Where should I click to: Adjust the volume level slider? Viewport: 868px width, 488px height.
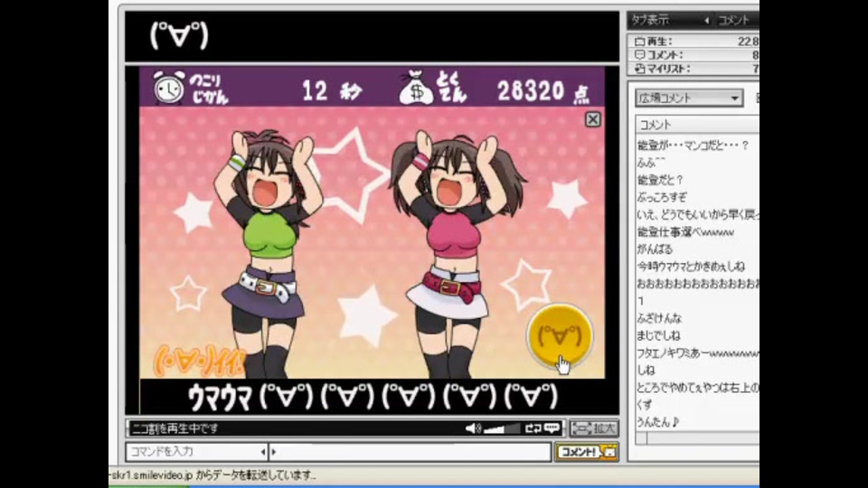pos(502,428)
